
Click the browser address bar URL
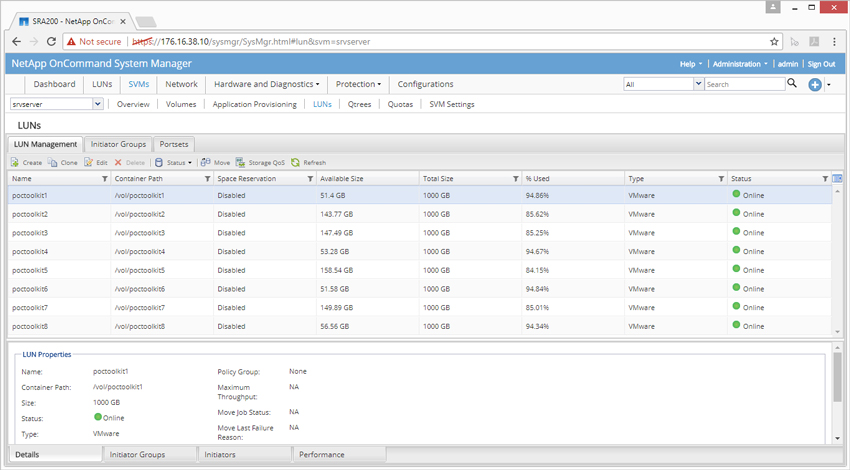pyautogui.click(x=252, y=41)
